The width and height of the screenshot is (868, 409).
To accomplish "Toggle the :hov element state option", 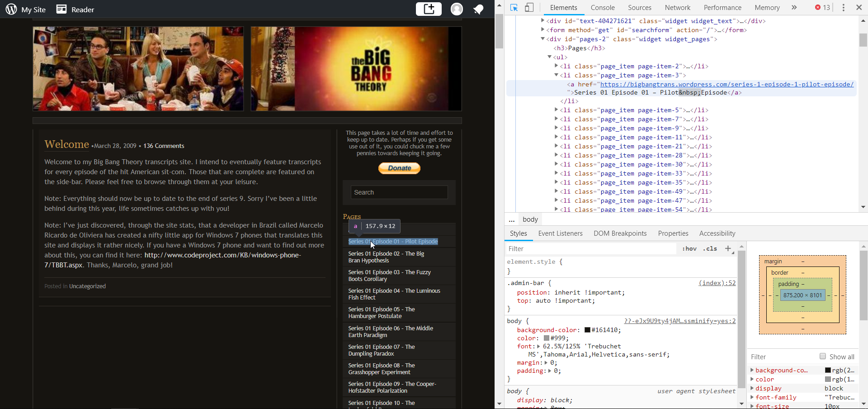I will point(689,248).
